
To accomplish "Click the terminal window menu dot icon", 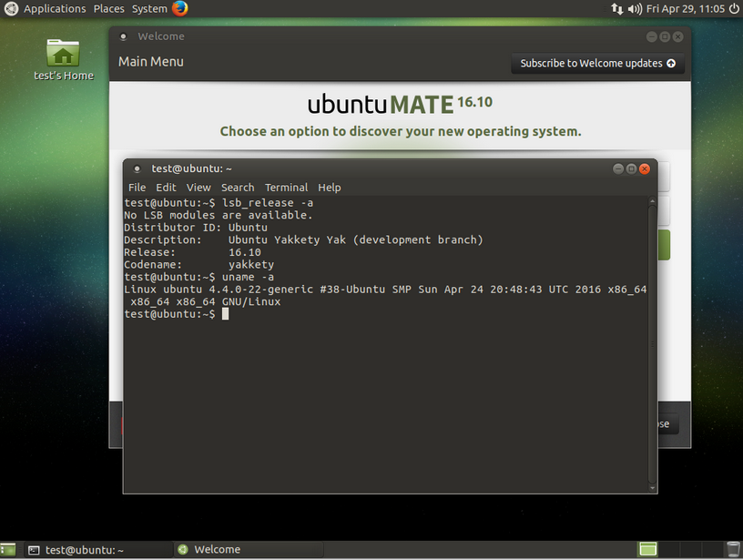I will 137,168.
